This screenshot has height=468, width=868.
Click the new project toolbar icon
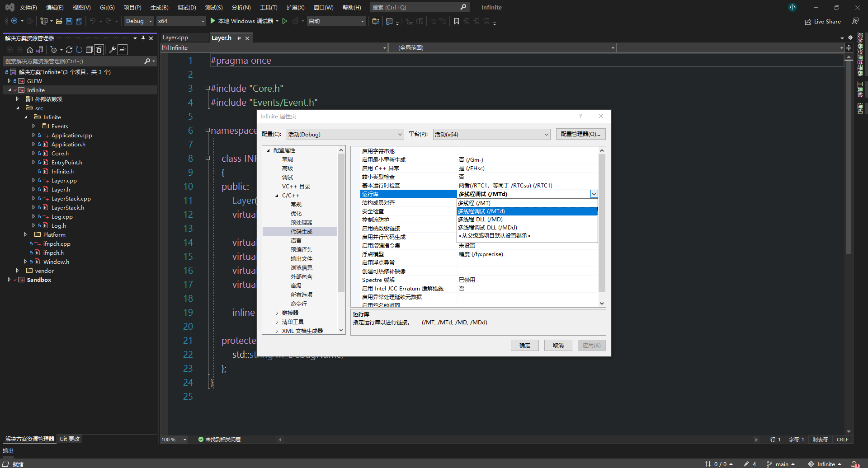pyautogui.click(x=44, y=21)
